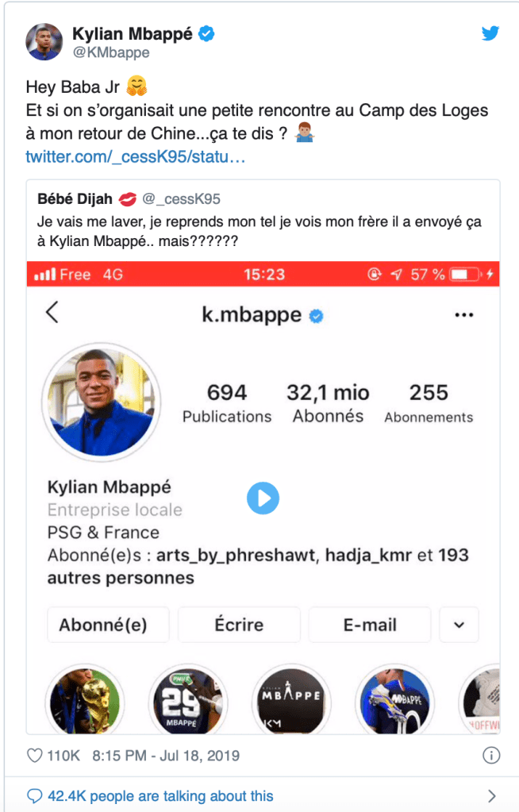Click the Instagram profile picture thumbnail
The height and width of the screenshot is (812, 519).
(x=104, y=402)
